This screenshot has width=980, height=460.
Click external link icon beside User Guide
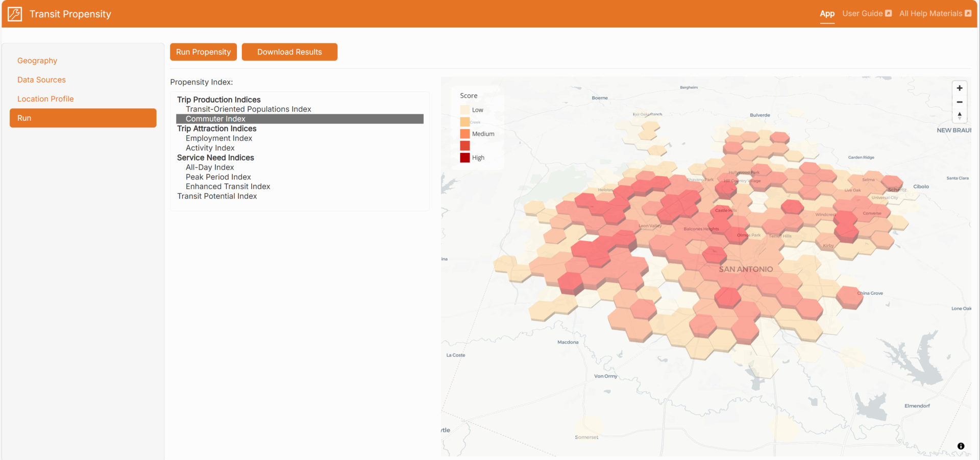click(889, 13)
